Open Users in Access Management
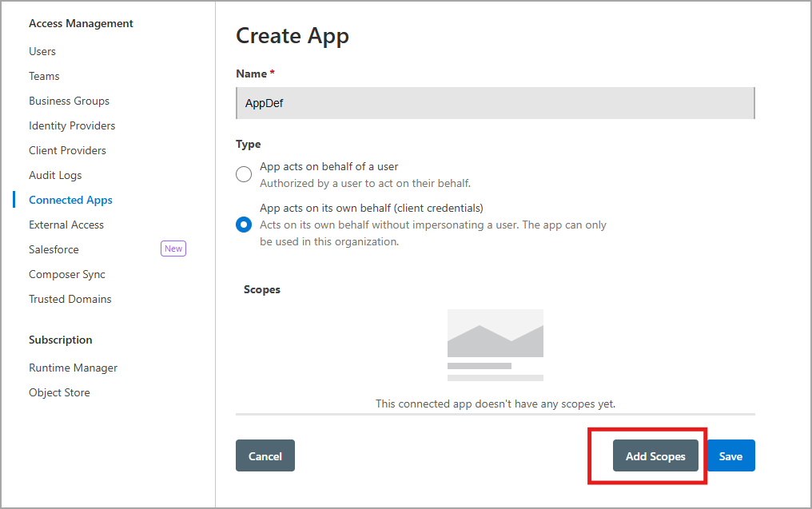The height and width of the screenshot is (509, 812). (42, 51)
